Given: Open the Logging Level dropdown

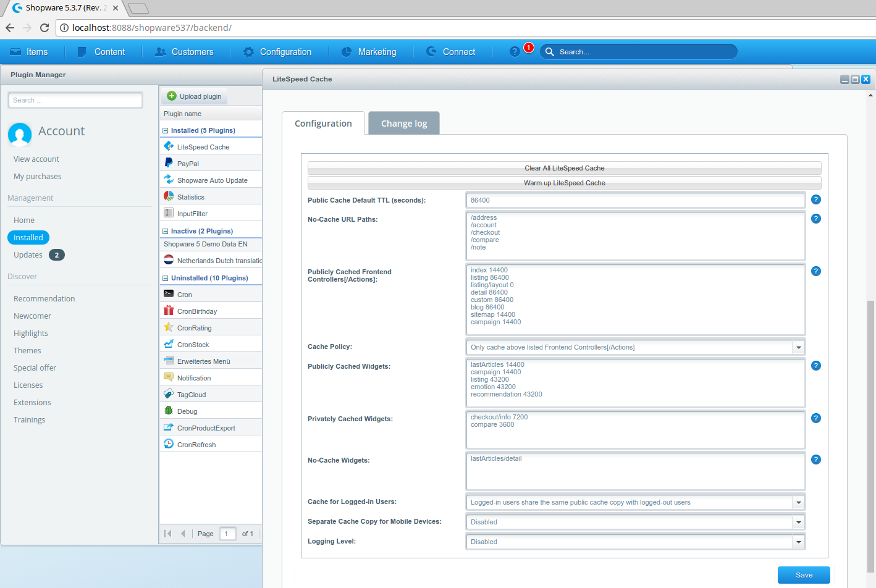Looking at the screenshot, I should pyautogui.click(x=799, y=542).
